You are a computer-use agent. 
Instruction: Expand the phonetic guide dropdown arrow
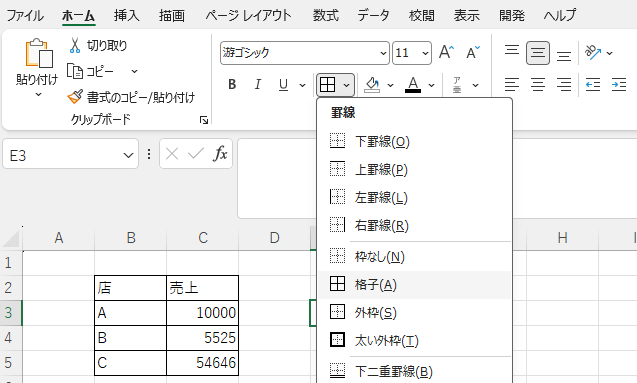tap(475, 85)
